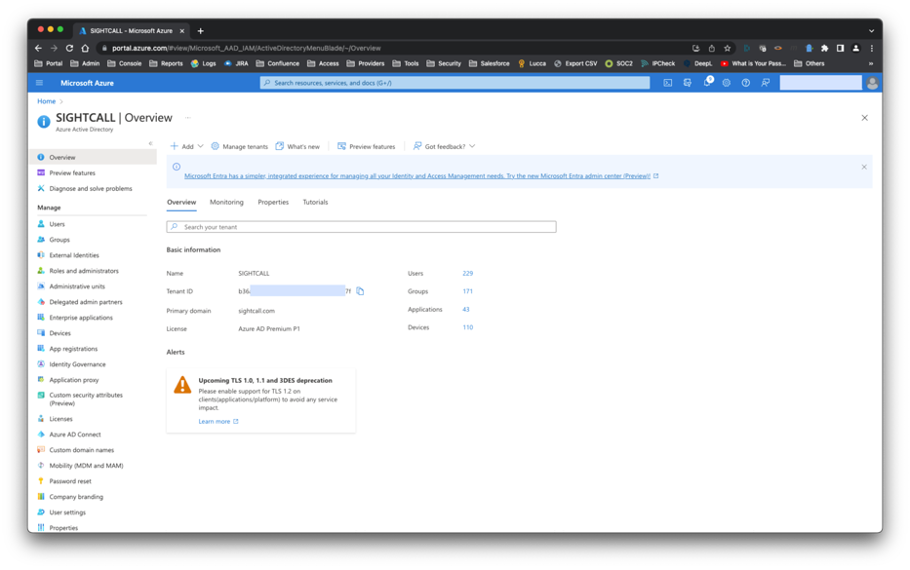910x570 pixels.
Task: Open the SOC2 bookmark
Action: tap(619, 64)
